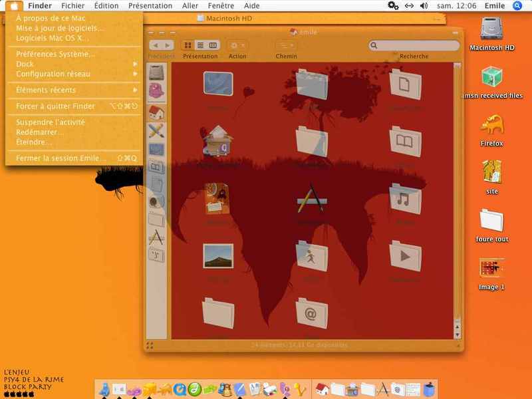Click the Spotlight magnifier in menu bar

click(x=517, y=6)
